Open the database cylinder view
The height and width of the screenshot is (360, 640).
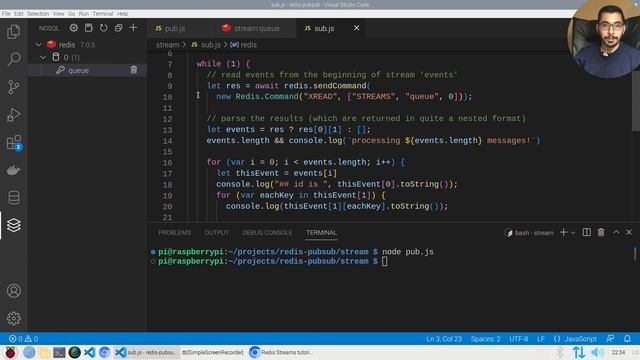(13, 198)
